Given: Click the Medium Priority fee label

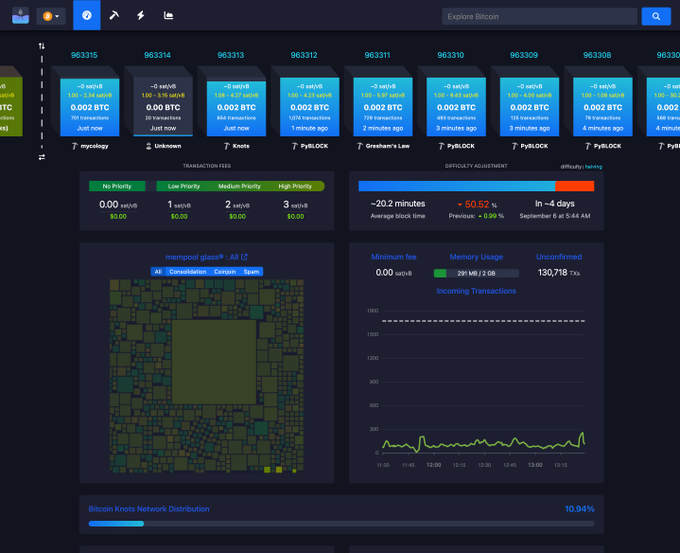Looking at the screenshot, I should point(239,186).
